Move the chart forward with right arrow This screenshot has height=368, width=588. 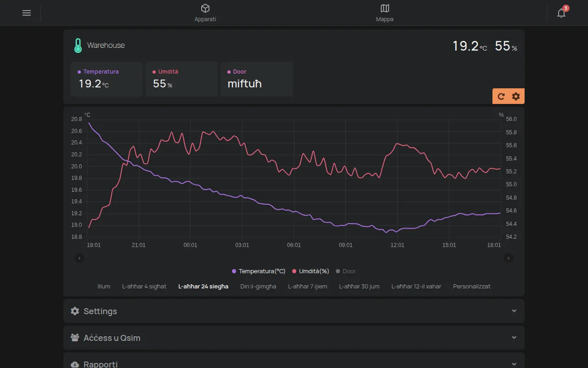coord(509,258)
